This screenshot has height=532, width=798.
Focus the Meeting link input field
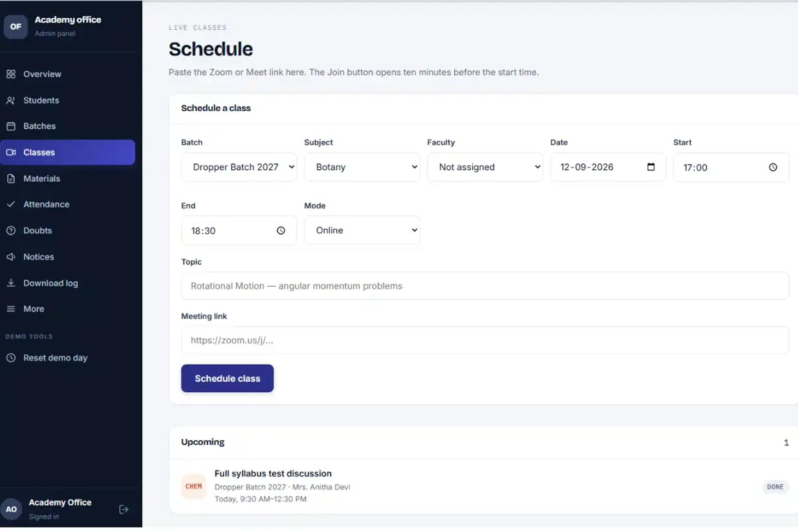(x=485, y=340)
